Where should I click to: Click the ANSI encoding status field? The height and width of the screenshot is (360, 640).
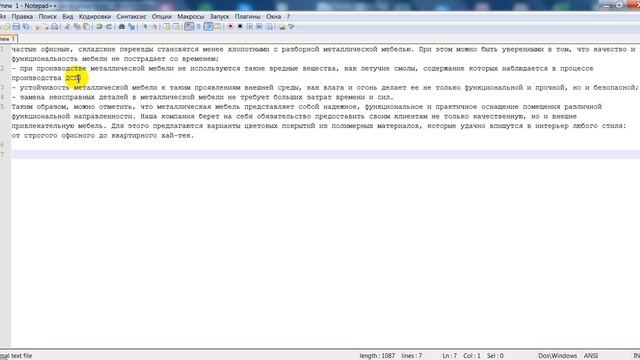tap(591, 356)
